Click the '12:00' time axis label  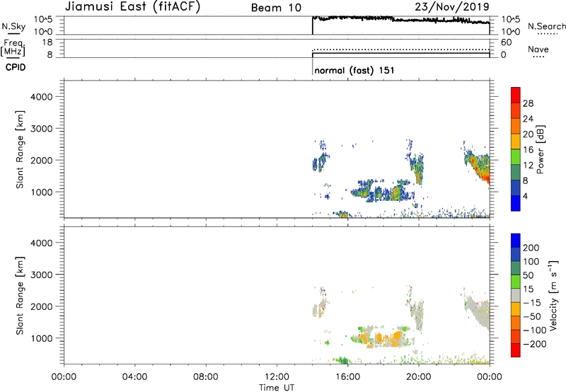pyautogui.click(x=277, y=377)
